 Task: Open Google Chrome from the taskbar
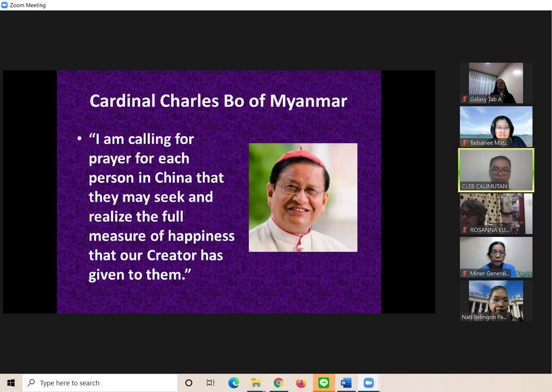pyautogui.click(x=278, y=383)
